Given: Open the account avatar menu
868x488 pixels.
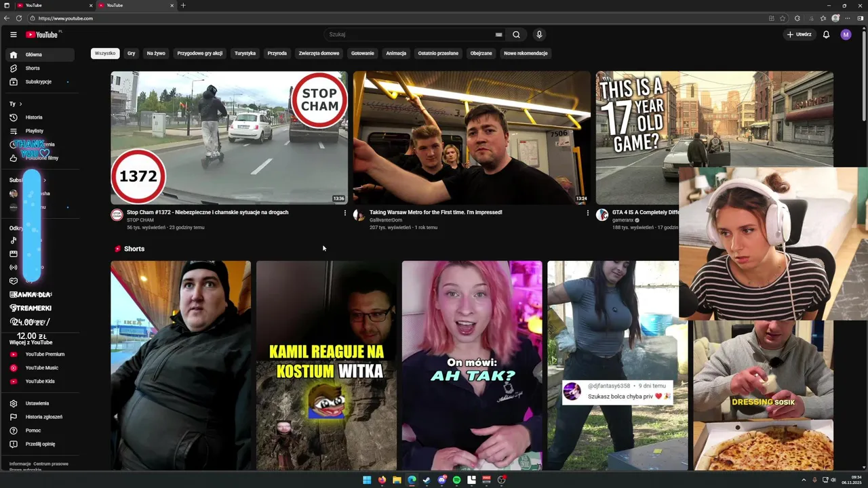Looking at the screenshot, I should 846,35.
